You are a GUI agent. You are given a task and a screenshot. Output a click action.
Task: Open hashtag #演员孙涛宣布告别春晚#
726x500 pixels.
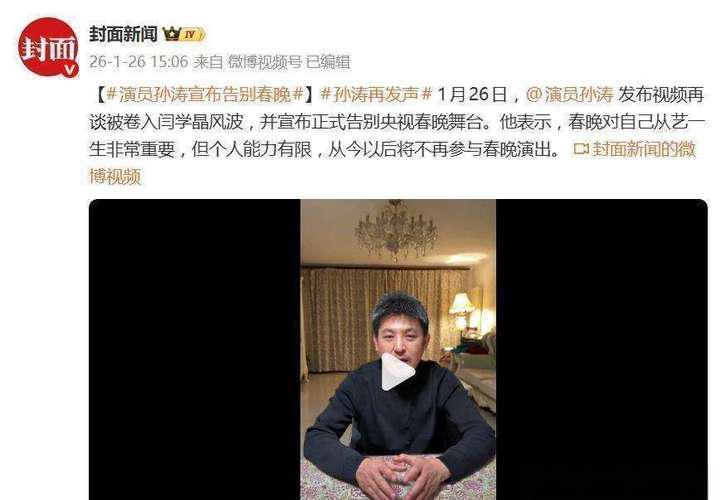pos(205,94)
